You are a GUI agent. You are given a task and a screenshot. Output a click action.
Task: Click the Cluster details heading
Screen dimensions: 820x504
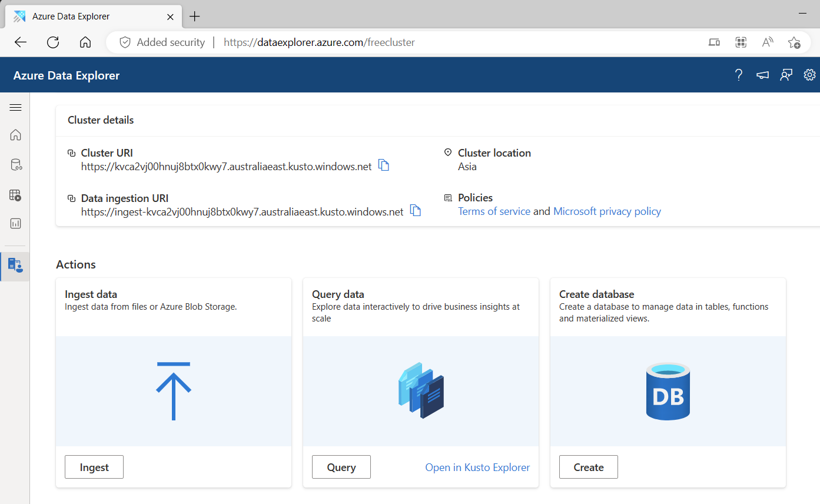tap(101, 120)
